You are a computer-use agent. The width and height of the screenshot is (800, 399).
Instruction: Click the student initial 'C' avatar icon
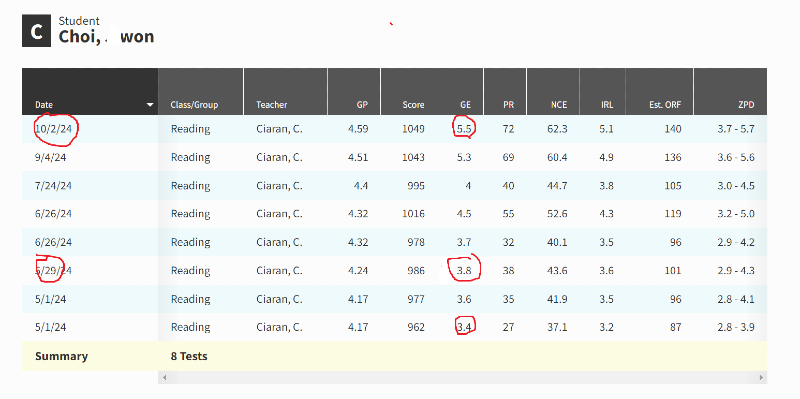click(x=36, y=31)
